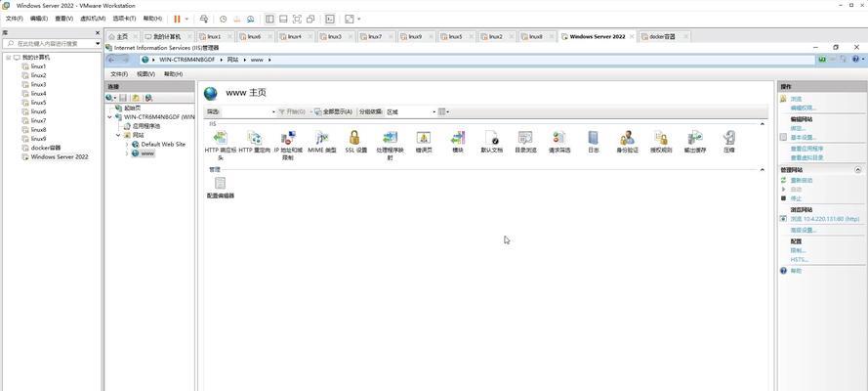This screenshot has width=868, height=391.
Task: Click the VMware take snapshot clock icon
Action: 223,19
